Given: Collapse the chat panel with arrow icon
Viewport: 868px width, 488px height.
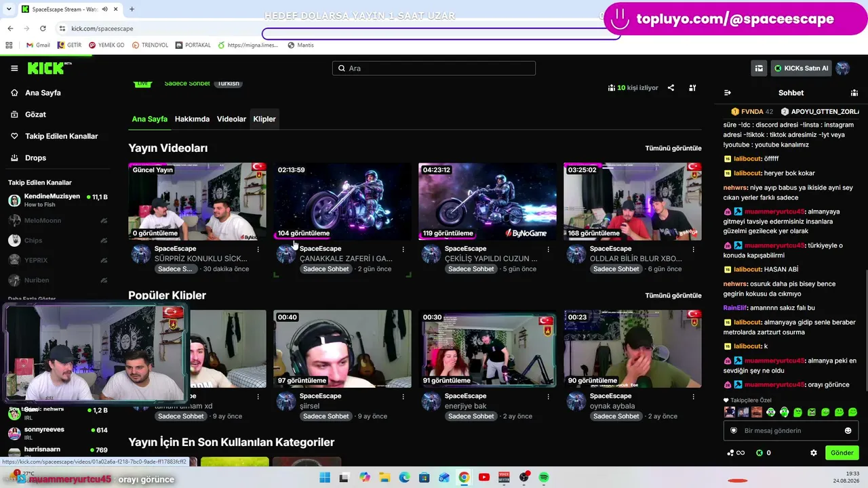Looking at the screenshot, I should 728,93.
